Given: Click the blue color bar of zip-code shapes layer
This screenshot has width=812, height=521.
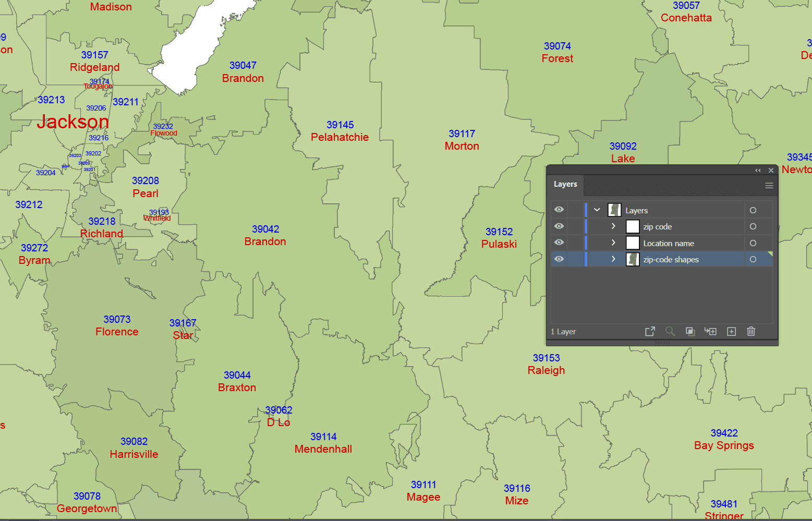Looking at the screenshot, I should point(586,259).
